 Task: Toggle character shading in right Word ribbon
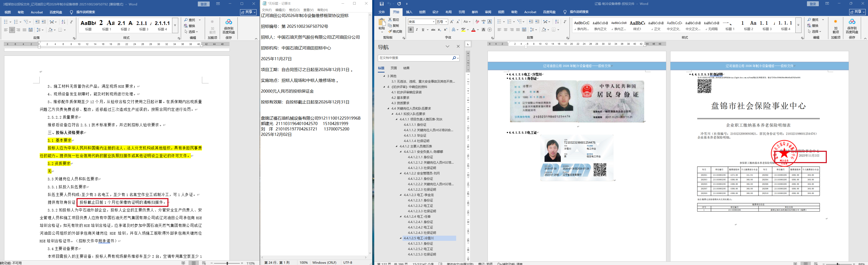(x=483, y=30)
